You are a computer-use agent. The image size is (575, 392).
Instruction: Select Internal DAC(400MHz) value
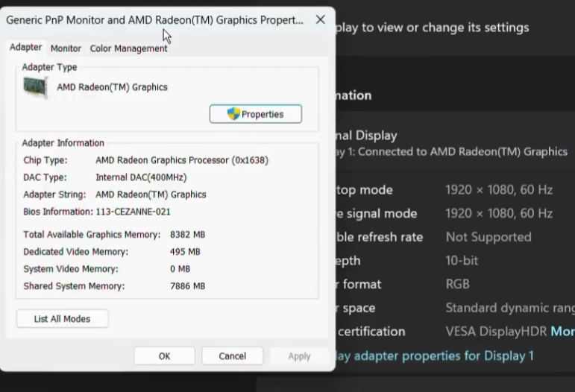click(141, 177)
